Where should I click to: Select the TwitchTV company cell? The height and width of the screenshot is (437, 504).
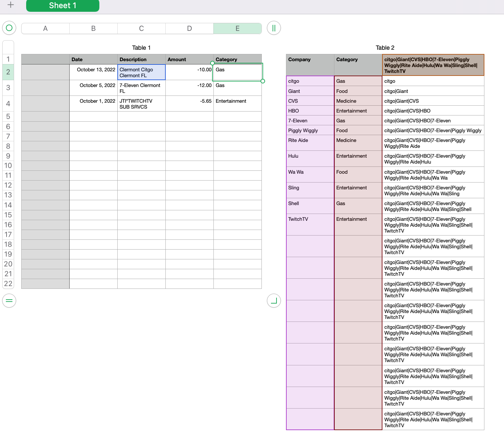point(310,225)
